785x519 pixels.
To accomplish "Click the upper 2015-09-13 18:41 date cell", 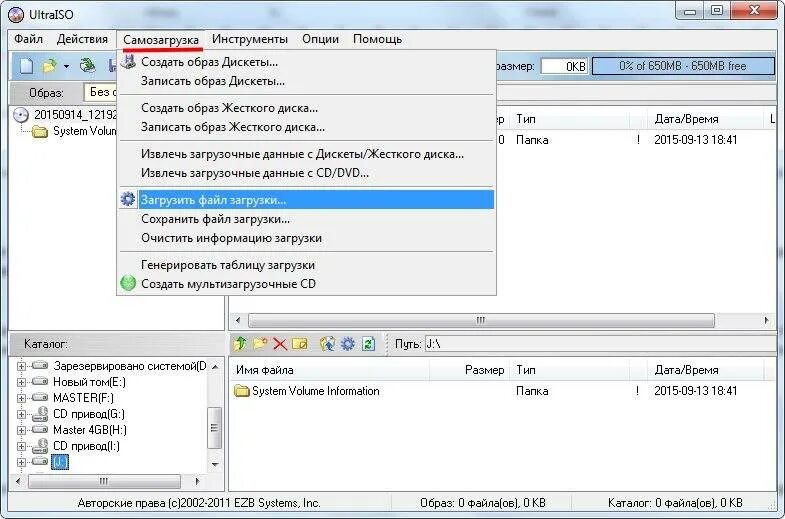I will [695, 140].
